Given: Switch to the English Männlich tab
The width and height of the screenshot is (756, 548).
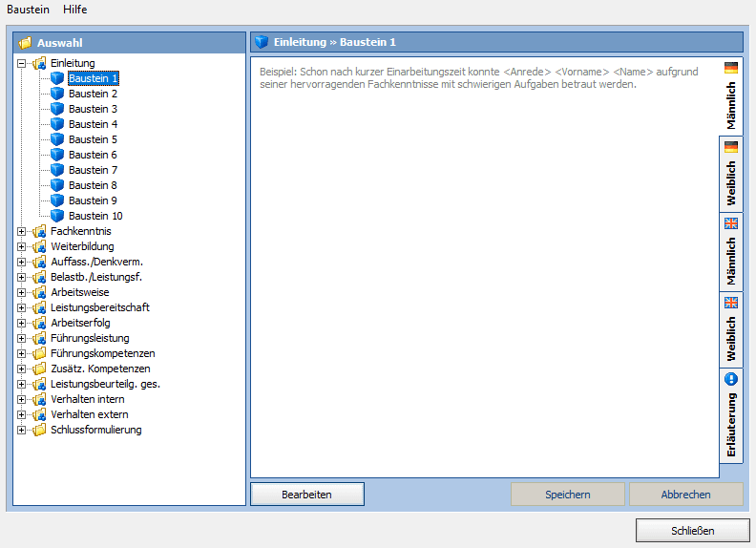Looking at the screenshot, I should [x=731, y=252].
